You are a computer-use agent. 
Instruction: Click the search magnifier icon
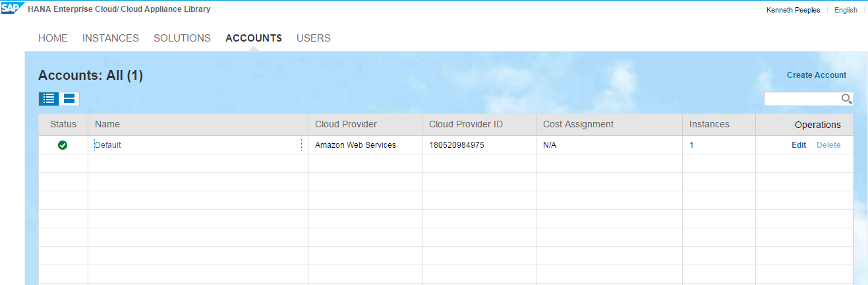[x=847, y=99]
